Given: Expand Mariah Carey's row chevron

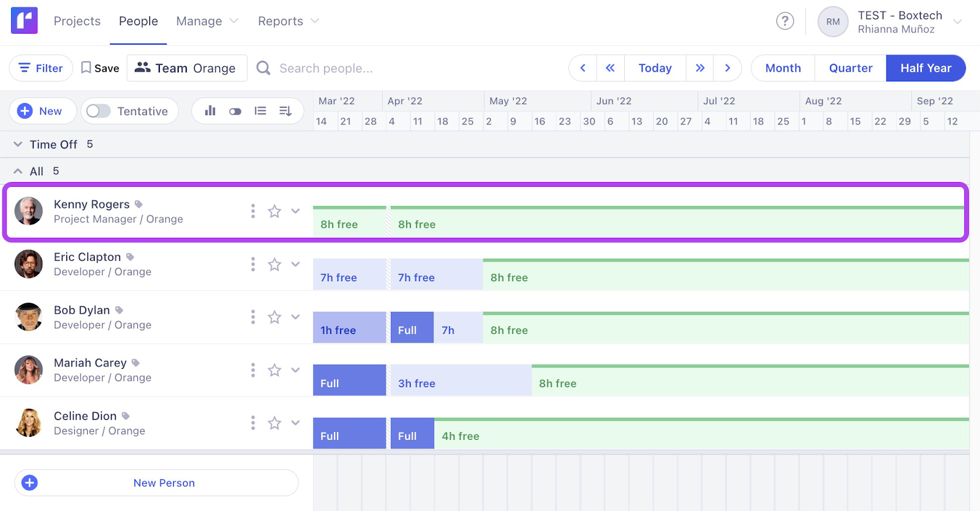Looking at the screenshot, I should coord(295,370).
